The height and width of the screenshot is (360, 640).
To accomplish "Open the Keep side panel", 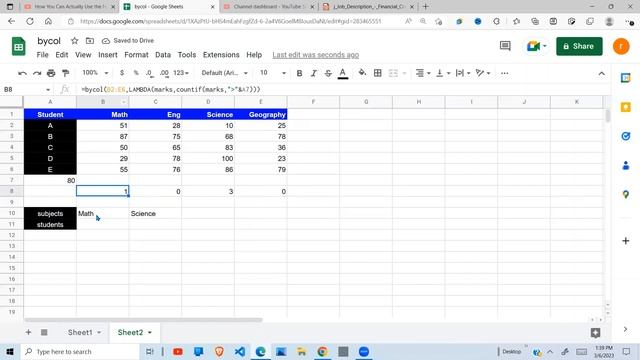I will click(x=625, y=107).
